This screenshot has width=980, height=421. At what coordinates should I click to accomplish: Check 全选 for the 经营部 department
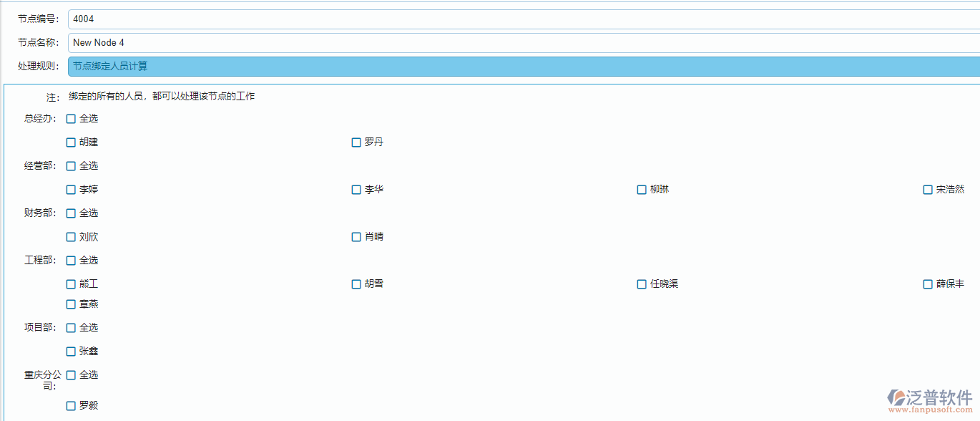coord(71,165)
